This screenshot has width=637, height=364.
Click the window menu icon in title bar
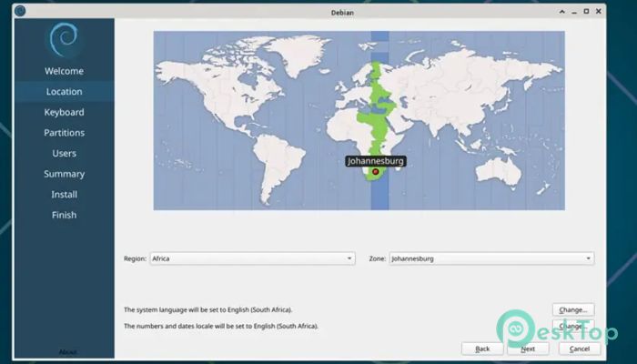[20, 11]
